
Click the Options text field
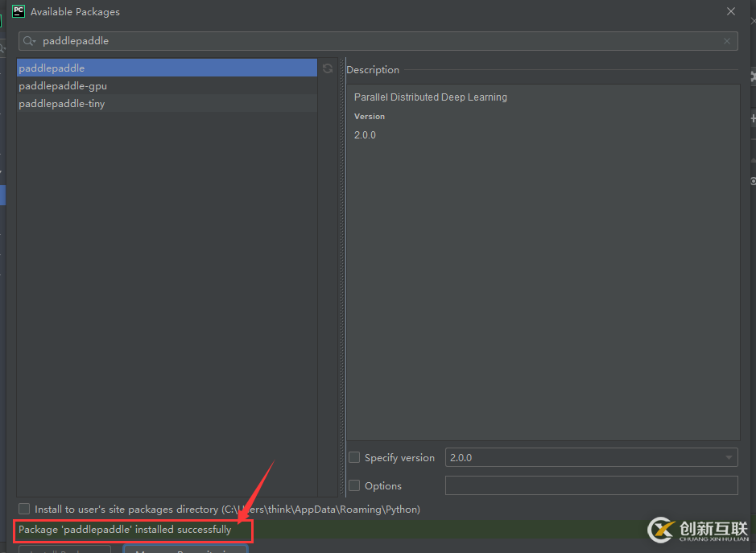point(591,485)
